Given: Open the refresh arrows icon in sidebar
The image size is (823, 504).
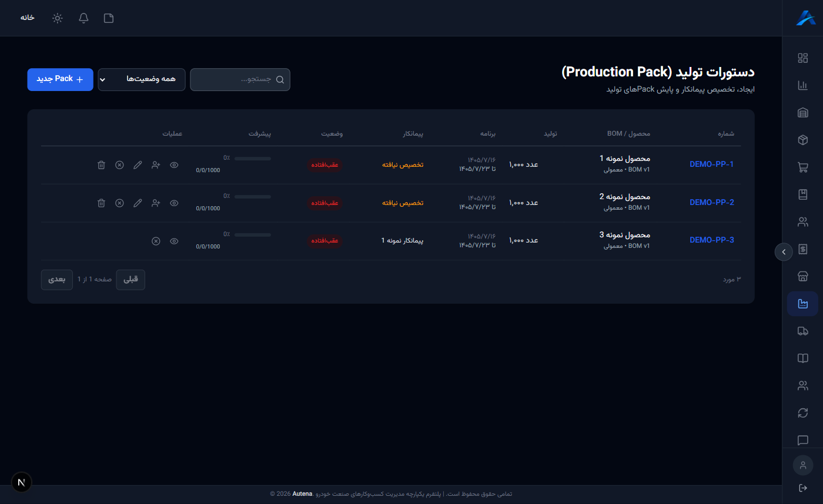Looking at the screenshot, I should click(802, 413).
